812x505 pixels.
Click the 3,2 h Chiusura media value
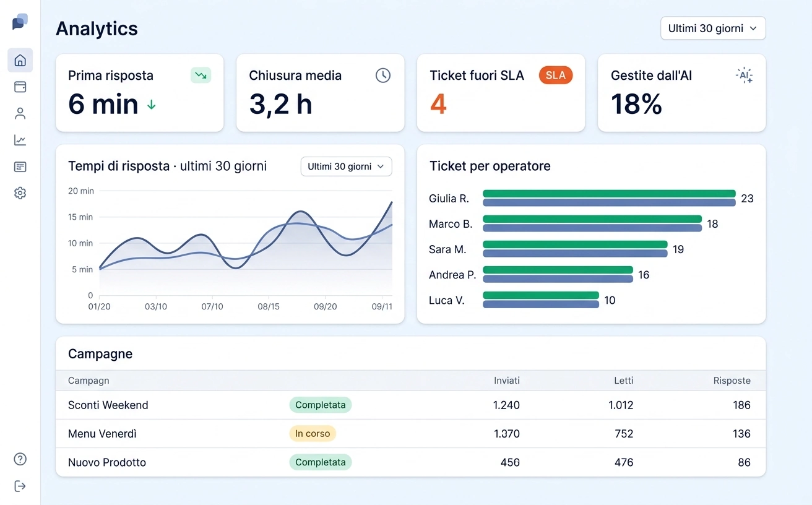point(280,104)
